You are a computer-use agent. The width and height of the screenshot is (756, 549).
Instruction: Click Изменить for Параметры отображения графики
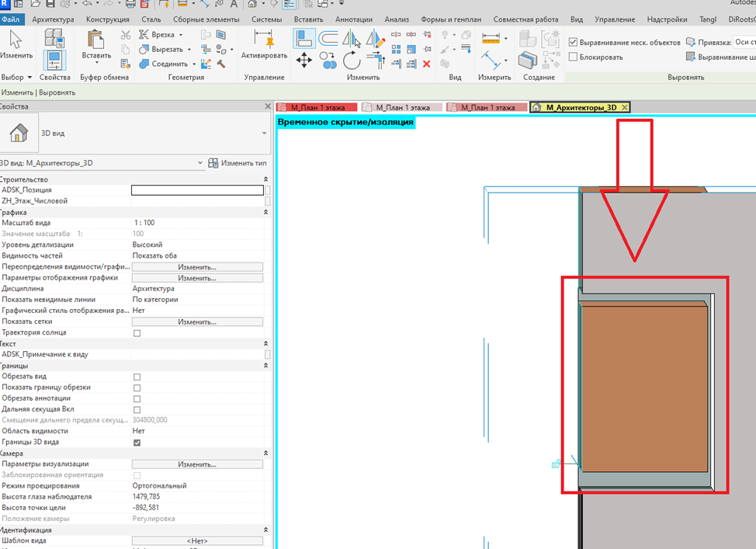(197, 278)
